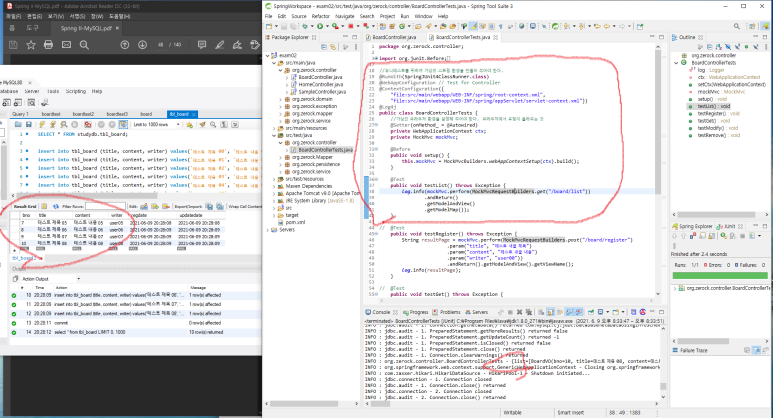The width and height of the screenshot is (773, 418).
Task: Select pom.xml in Package Explorer
Action: point(295,222)
